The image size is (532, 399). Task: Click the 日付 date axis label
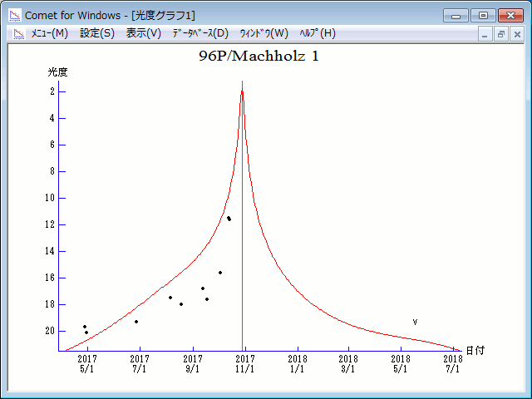(475, 350)
